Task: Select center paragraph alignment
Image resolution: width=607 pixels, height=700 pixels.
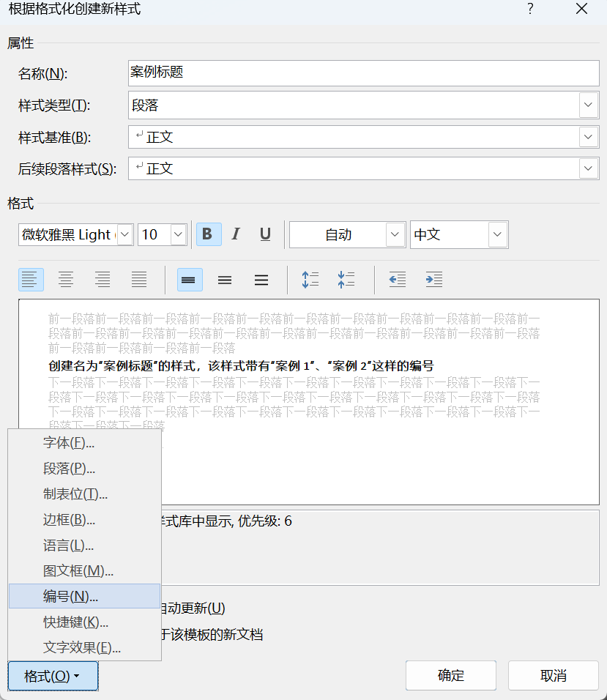Action: pos(66,280)
